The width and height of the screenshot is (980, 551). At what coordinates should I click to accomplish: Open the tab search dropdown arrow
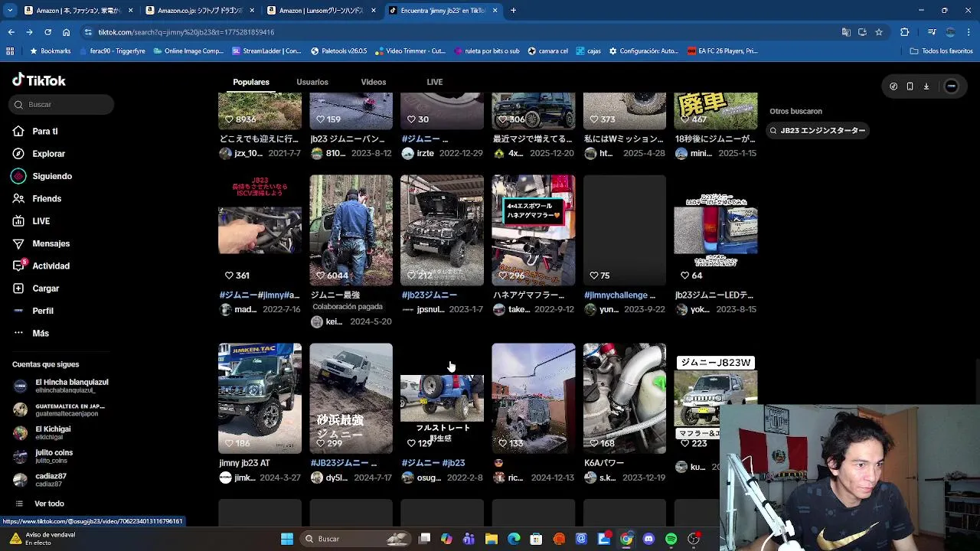[10, 11]
